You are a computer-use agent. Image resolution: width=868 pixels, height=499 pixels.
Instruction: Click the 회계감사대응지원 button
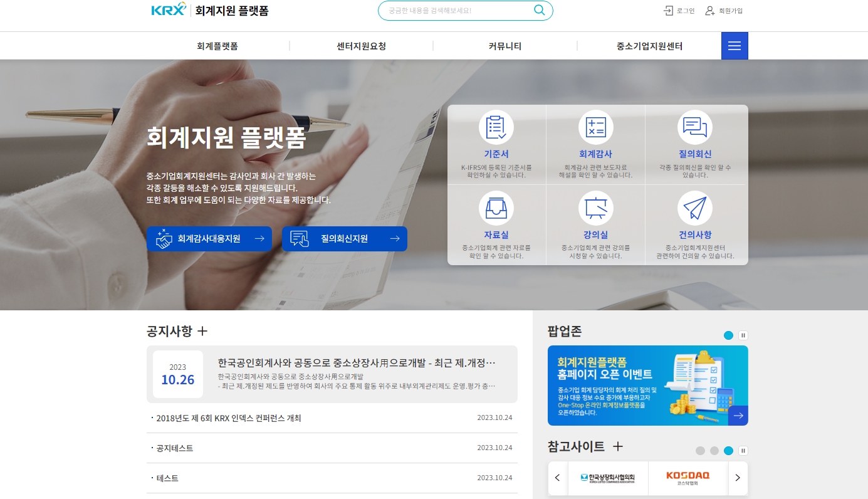point(209,239)
